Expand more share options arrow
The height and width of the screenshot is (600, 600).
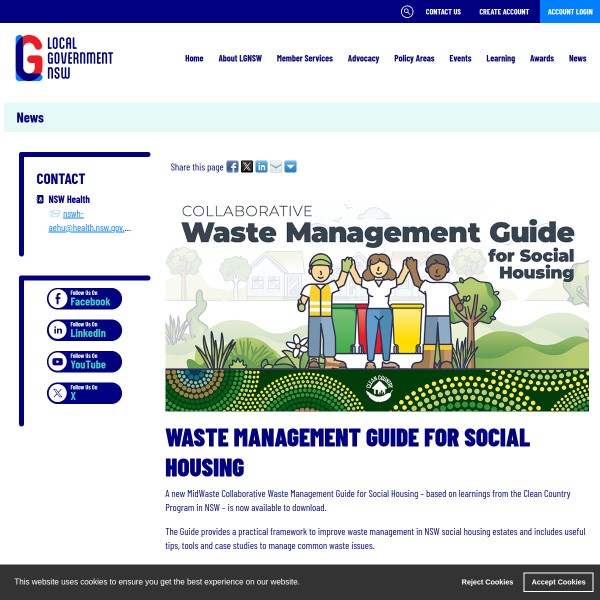(x=290, y=167)
